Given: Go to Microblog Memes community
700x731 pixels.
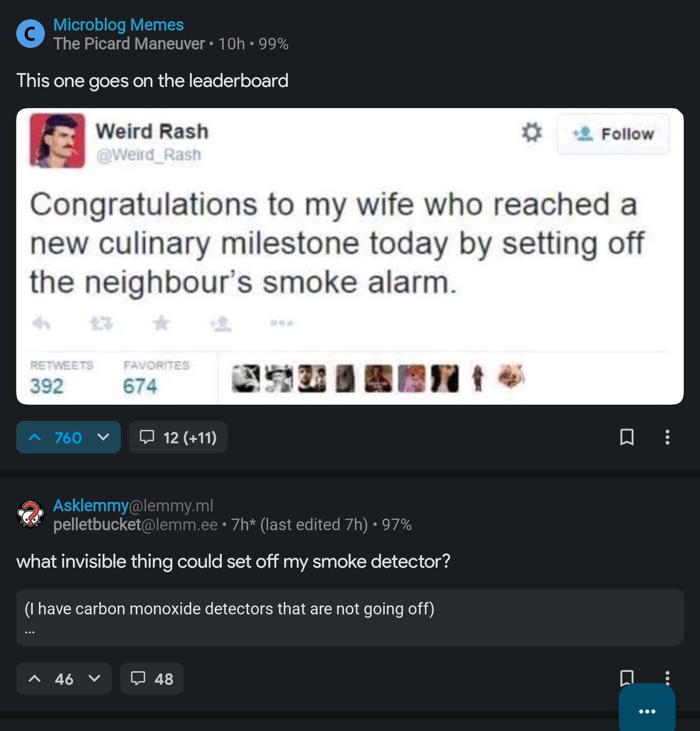Looking at the screenshot, I should tap(118, 25).
